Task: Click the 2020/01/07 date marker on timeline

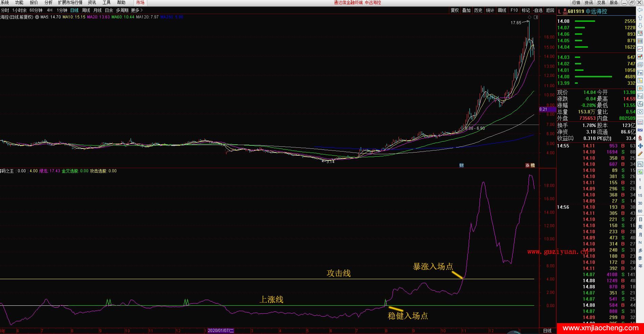Action: pyautogui.click(x=220, y=331)
